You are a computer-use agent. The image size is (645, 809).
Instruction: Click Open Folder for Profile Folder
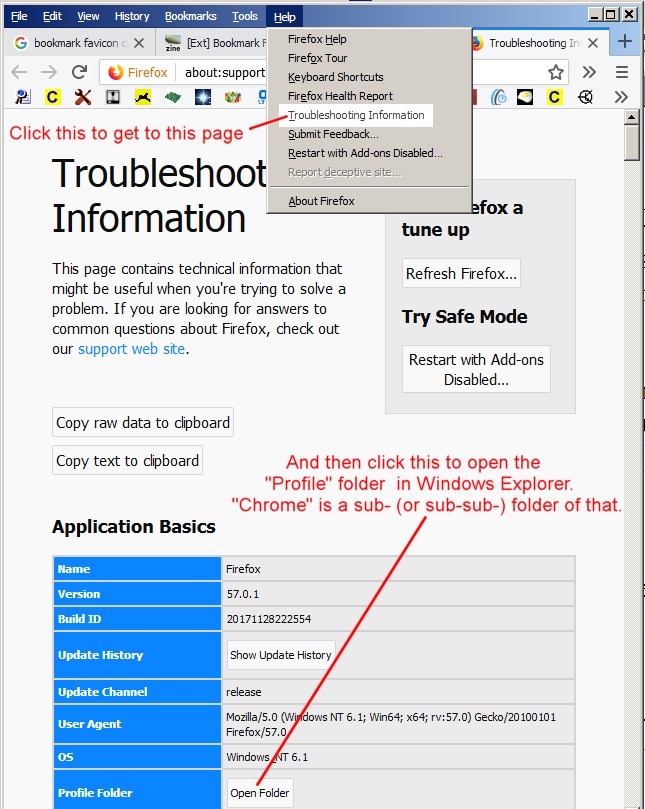(260, 793)
